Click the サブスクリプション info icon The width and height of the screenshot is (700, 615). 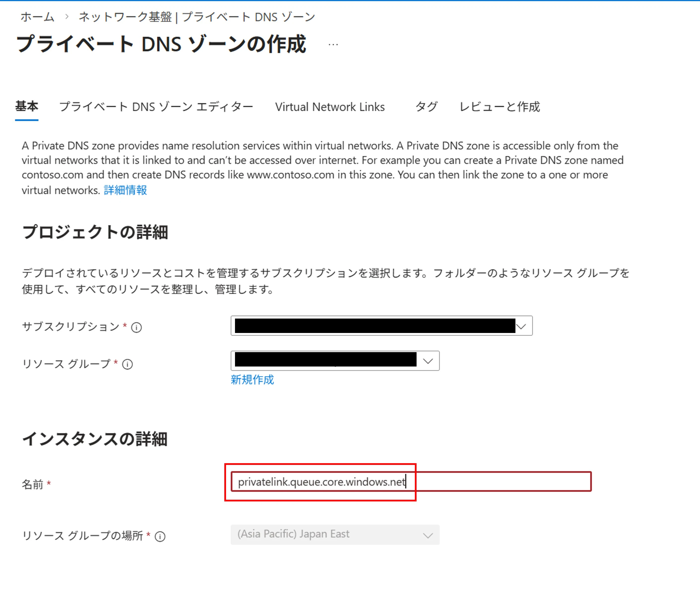[x=136, y=328]
